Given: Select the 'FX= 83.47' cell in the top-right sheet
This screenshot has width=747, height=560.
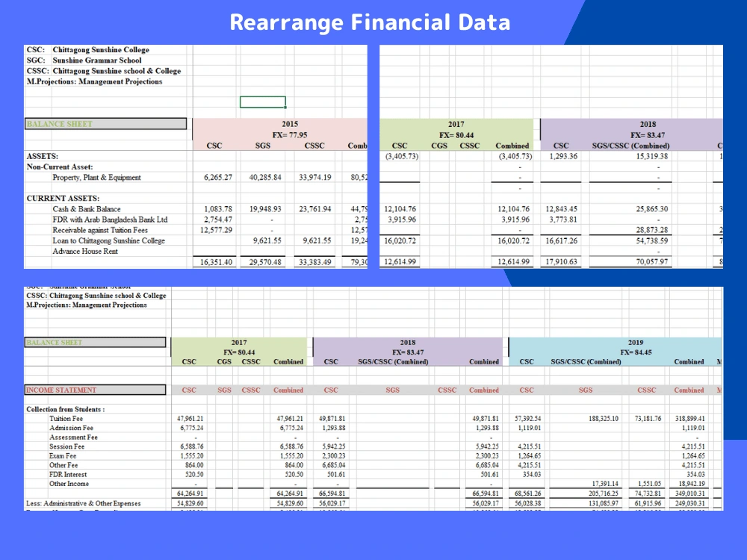Looking at the screenshot, I should pos(648,135).
